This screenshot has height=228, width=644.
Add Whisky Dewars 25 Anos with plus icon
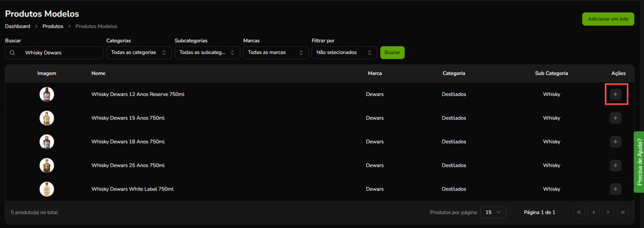(x=615, y=166)
